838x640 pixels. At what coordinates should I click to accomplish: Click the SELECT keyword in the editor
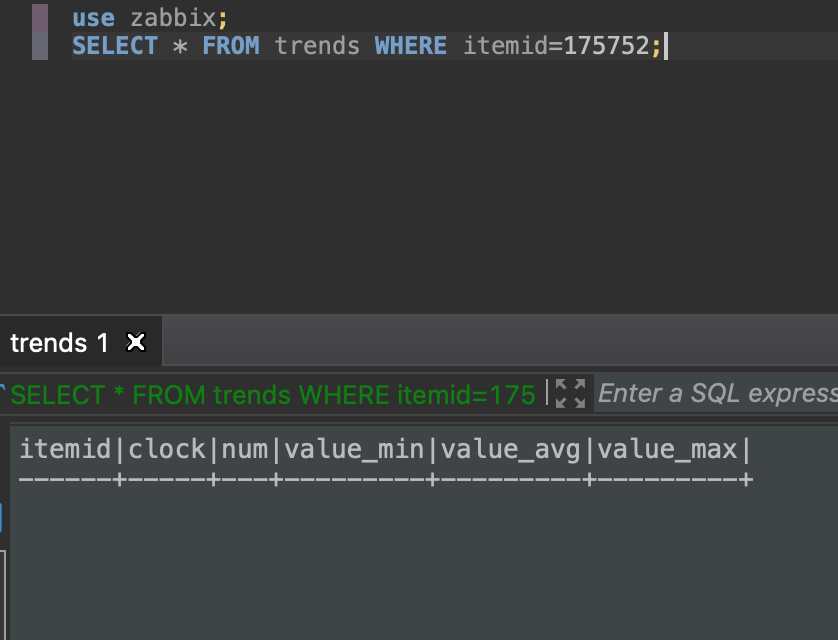click(x=115, y=45)
